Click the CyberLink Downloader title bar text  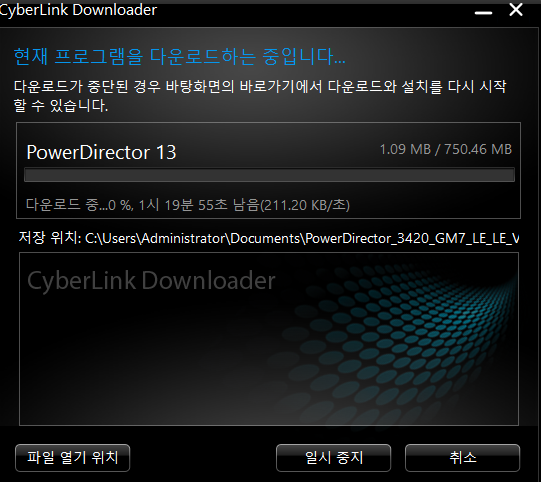point(78,10)
